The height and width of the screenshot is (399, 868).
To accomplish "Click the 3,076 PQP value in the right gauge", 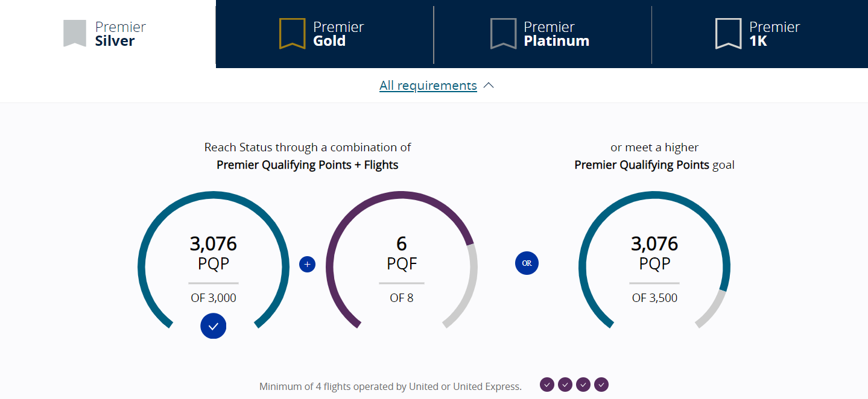I will 654,243.
